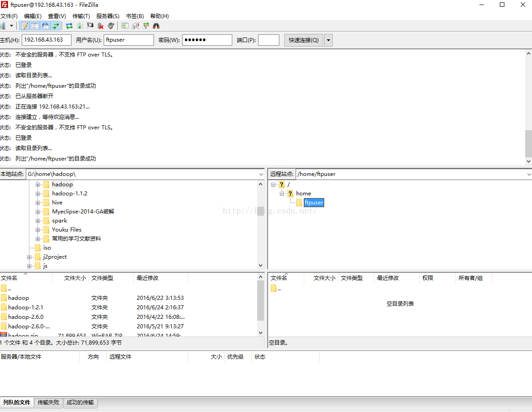532x412 pixels.
Task: Open the 书签(B) menu
Action: click(x=134, y=16)
